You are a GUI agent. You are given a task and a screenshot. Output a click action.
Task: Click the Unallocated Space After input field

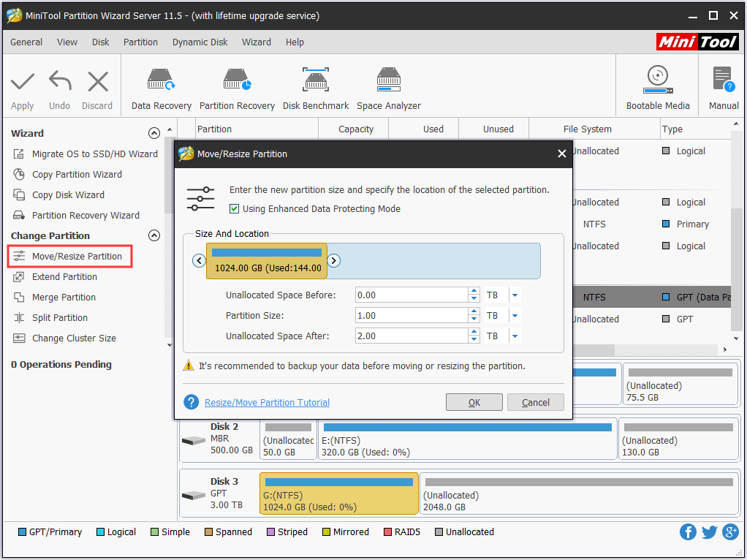(x=412, y=336)
